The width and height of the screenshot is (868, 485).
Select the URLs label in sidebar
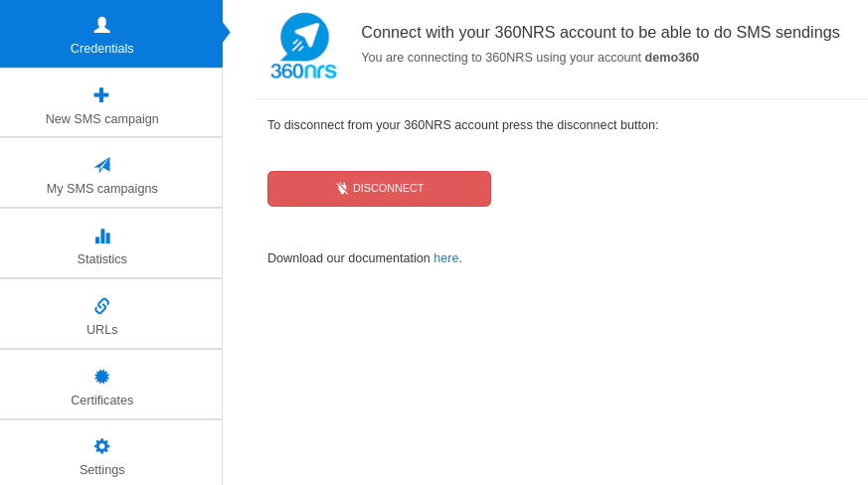coord(101,330)
